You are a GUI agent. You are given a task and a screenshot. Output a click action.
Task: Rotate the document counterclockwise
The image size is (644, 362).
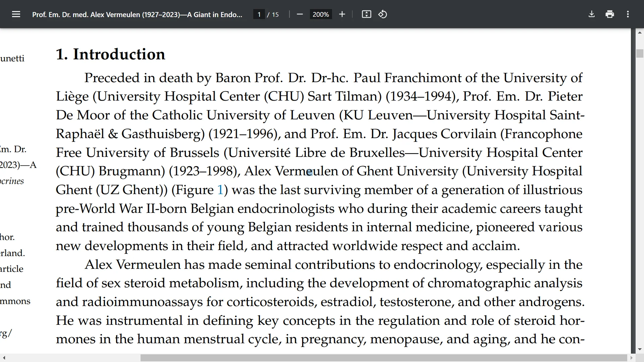(383, 14)
